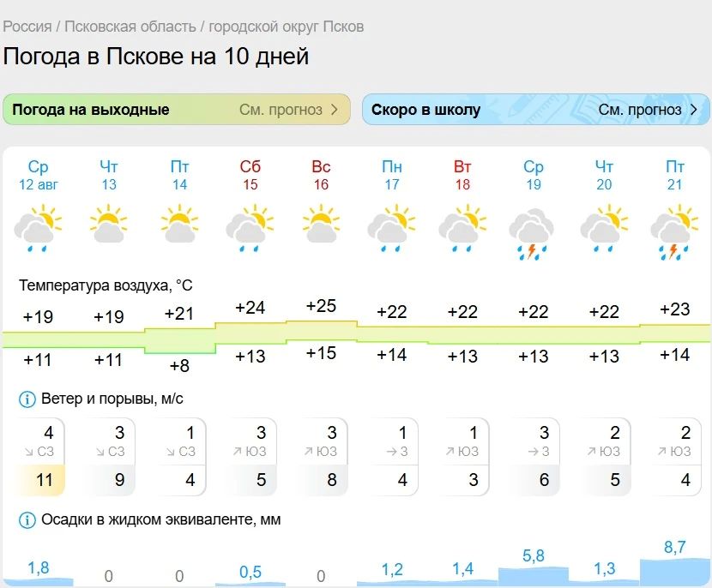Viewport: 712px width, 588px height.
Task: Click the wind and gusts info icon
Action: (27, 399)
